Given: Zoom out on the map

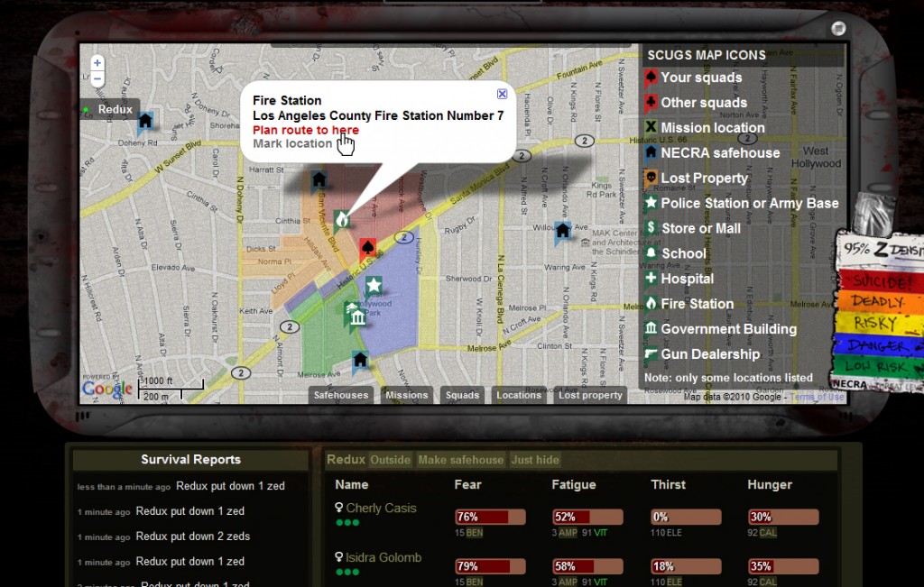Looking at the screenshot, I should [x=97, y=78].
